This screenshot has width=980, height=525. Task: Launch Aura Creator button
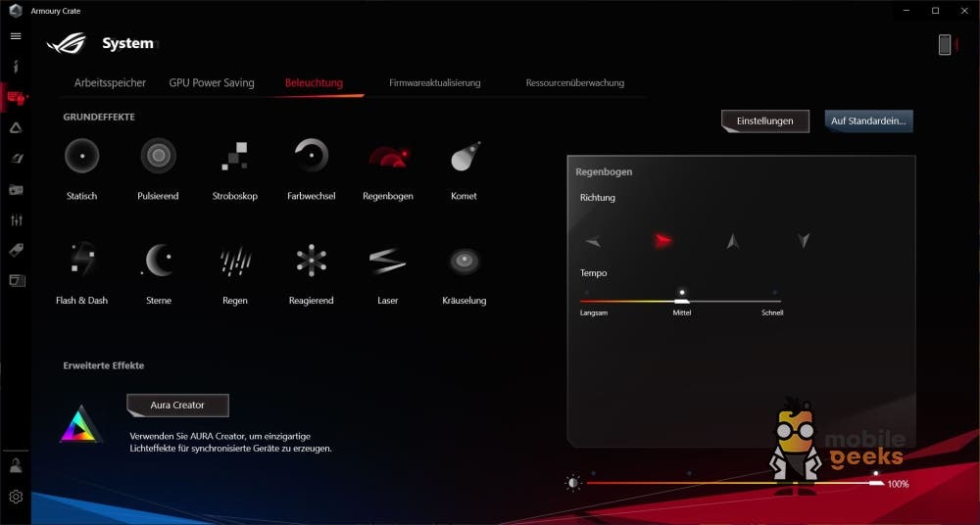177,405
